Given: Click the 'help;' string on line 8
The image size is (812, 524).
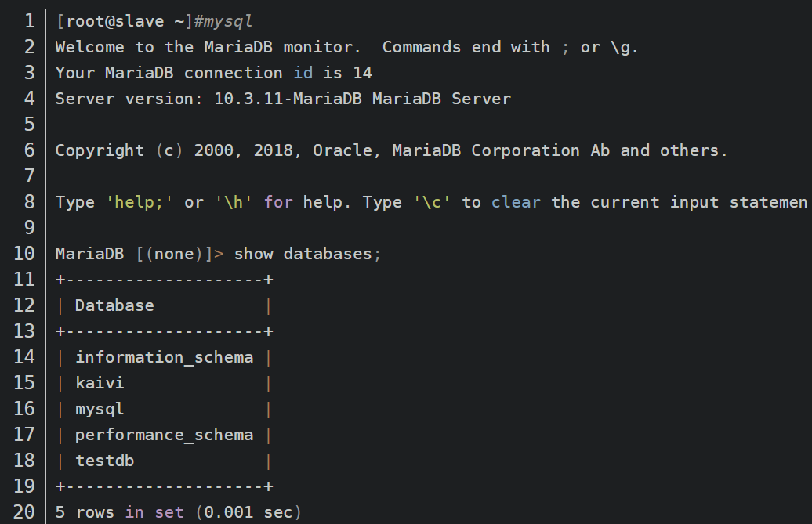Looking at the screenshot, I should coord(140,202).
